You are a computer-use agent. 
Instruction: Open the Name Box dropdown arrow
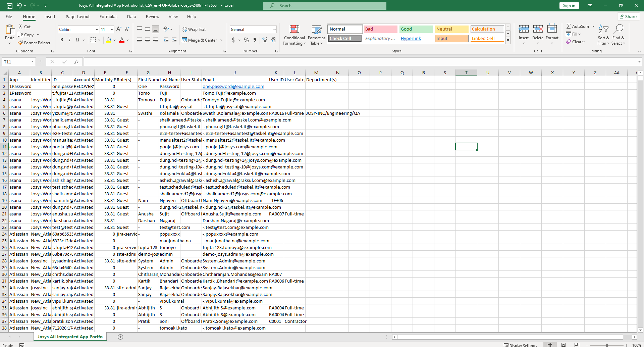32,62
